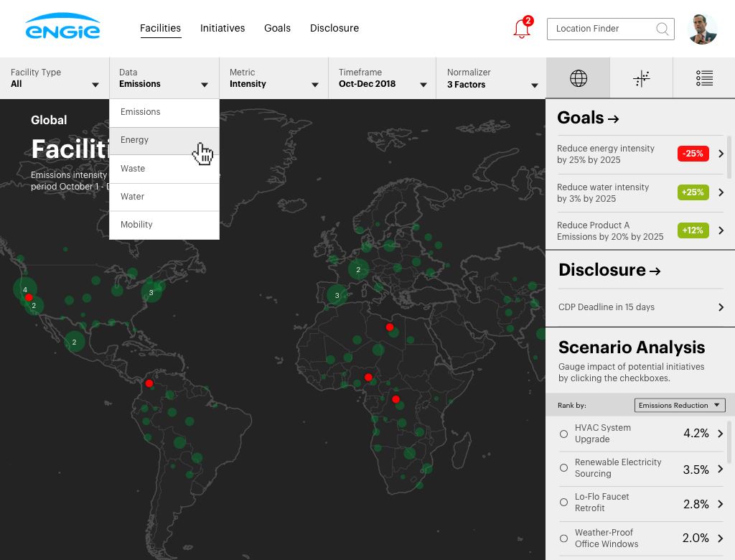Open the user profile avatar
Image resolution: width=735 pixels, height=560 pixels.
[702, 29]
